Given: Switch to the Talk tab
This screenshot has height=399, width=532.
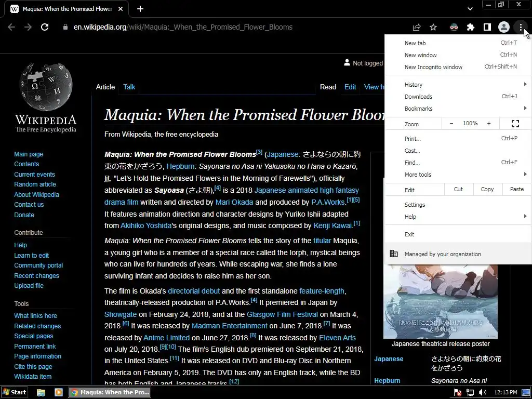Looking at the screenshot, I should tap(129, 87).
